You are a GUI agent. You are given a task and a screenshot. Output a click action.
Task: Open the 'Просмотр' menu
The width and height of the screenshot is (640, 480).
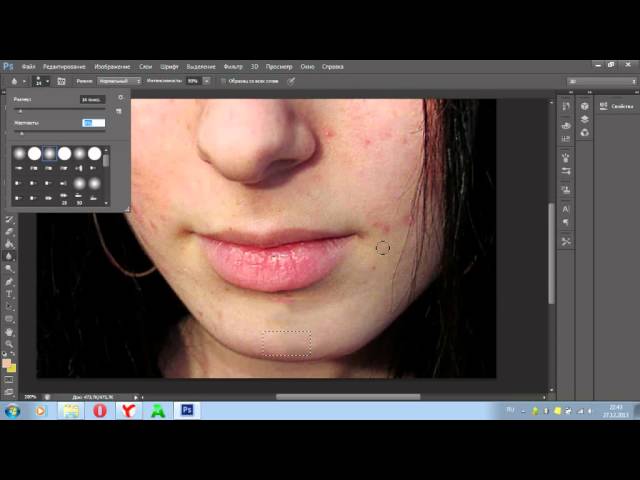tap(279, 67)
